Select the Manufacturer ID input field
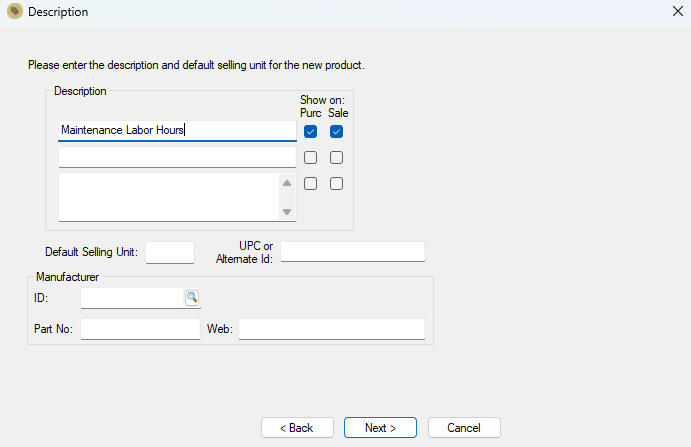This screenshot has height=447, width=691. click(132, 298)
